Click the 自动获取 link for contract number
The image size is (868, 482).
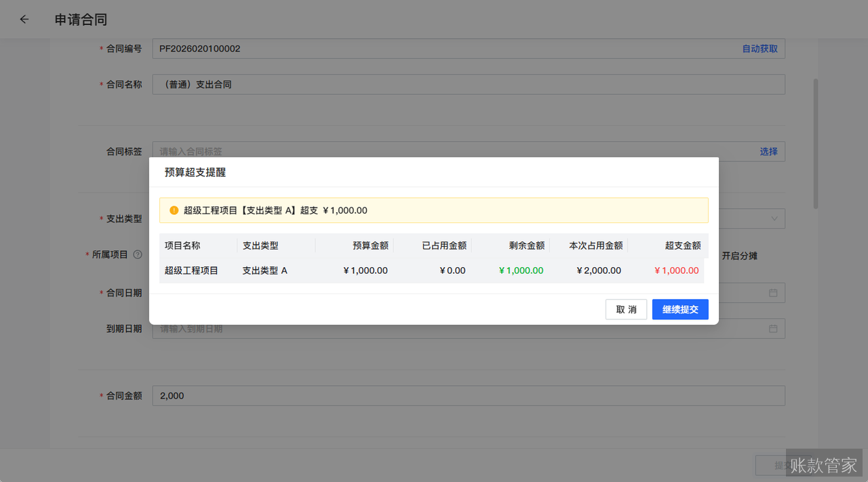click(759, 49)
